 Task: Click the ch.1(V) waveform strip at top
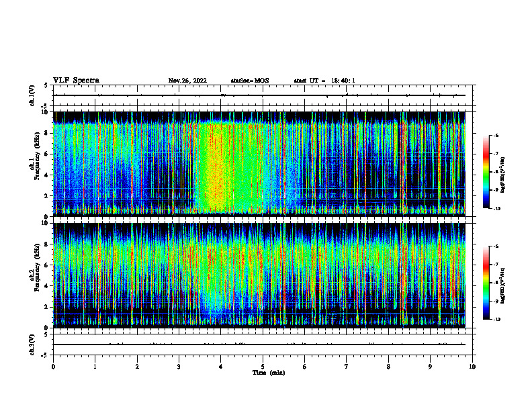263,95
